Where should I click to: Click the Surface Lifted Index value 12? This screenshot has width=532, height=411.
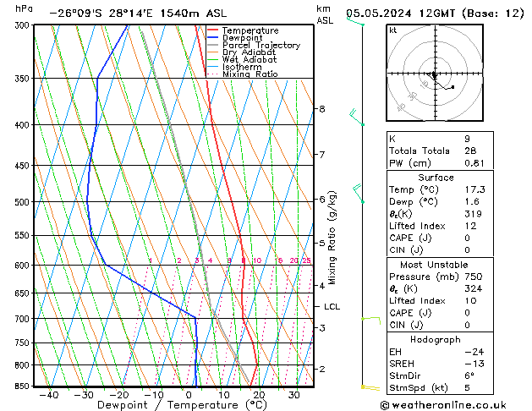click(x=470, y=226)
